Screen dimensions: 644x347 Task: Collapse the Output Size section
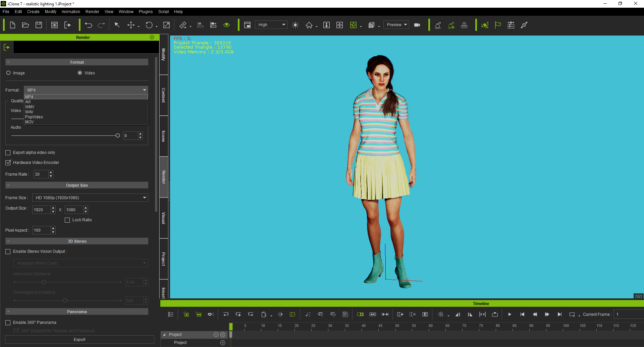[x=8, y=185]
